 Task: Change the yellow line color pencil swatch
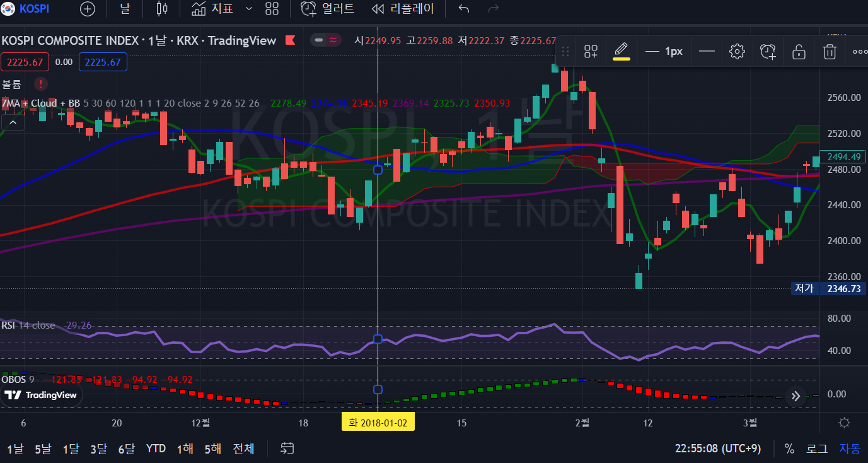coord(622,52)
